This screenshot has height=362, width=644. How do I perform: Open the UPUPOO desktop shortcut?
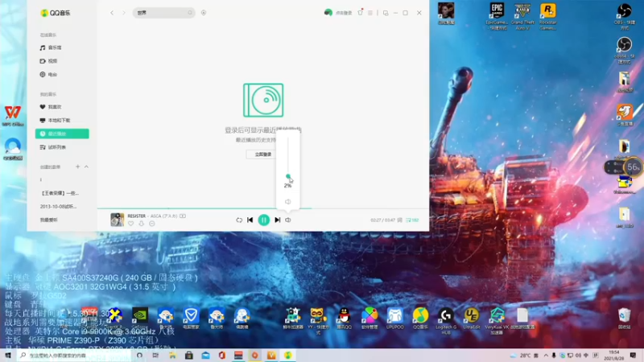(x=394, y=318)
